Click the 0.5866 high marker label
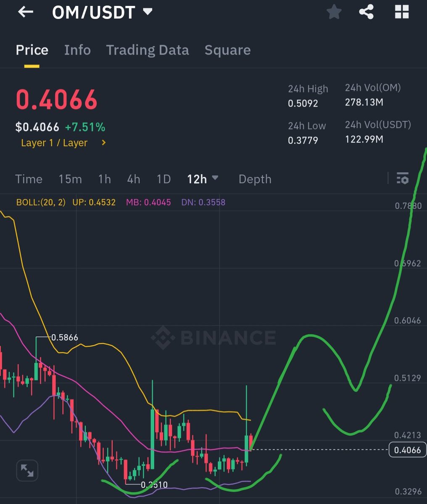 point(64,337)
